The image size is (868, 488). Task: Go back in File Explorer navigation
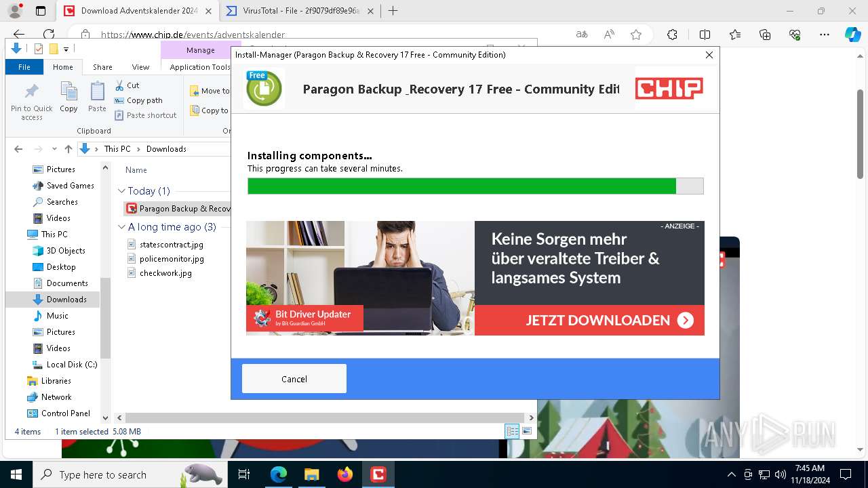(18, 149)
